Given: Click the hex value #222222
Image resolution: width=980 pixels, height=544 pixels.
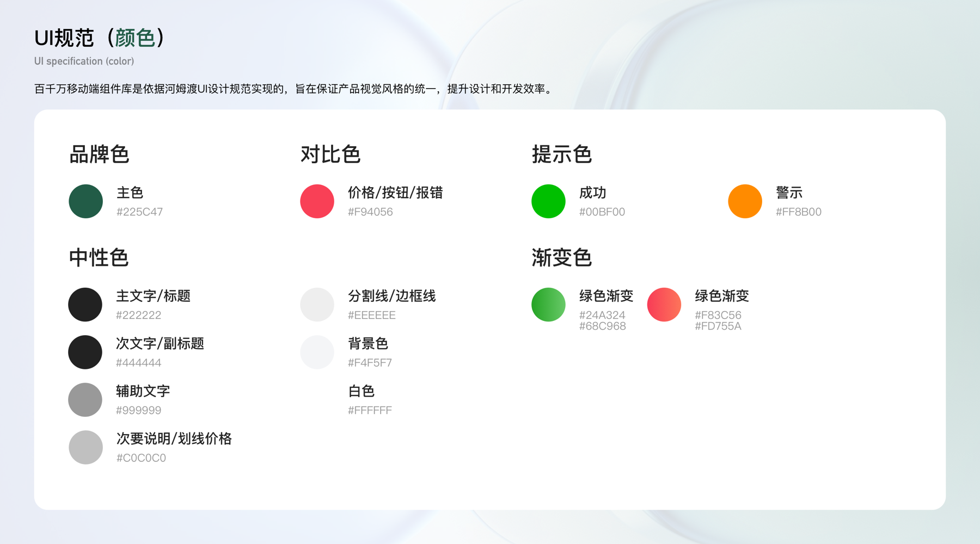Looking at the screenshot, I should pos(138,315).
